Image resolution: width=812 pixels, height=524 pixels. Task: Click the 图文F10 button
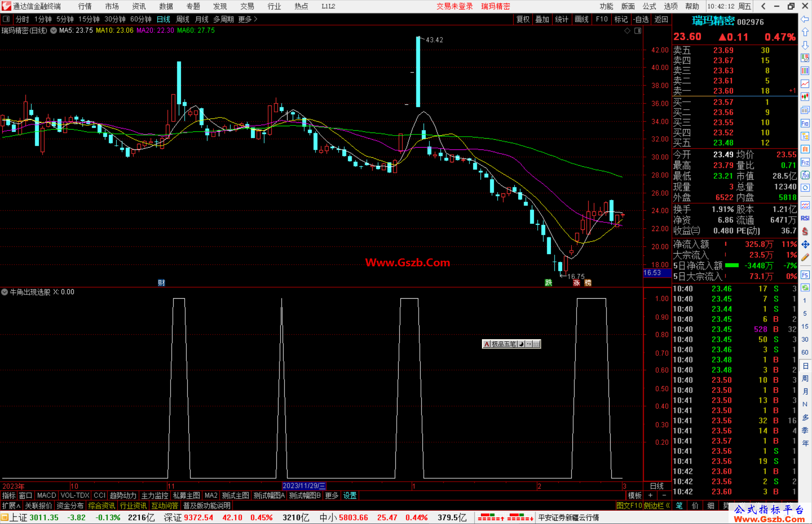629,506
